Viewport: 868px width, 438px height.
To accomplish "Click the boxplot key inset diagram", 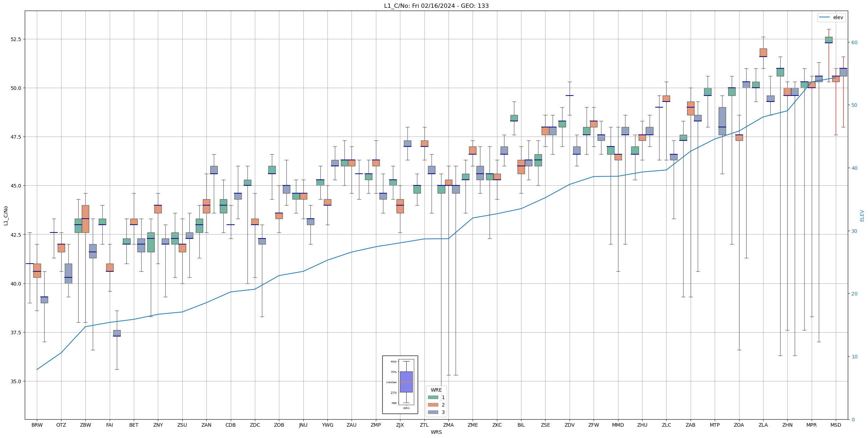I will (x=400, y=385).
